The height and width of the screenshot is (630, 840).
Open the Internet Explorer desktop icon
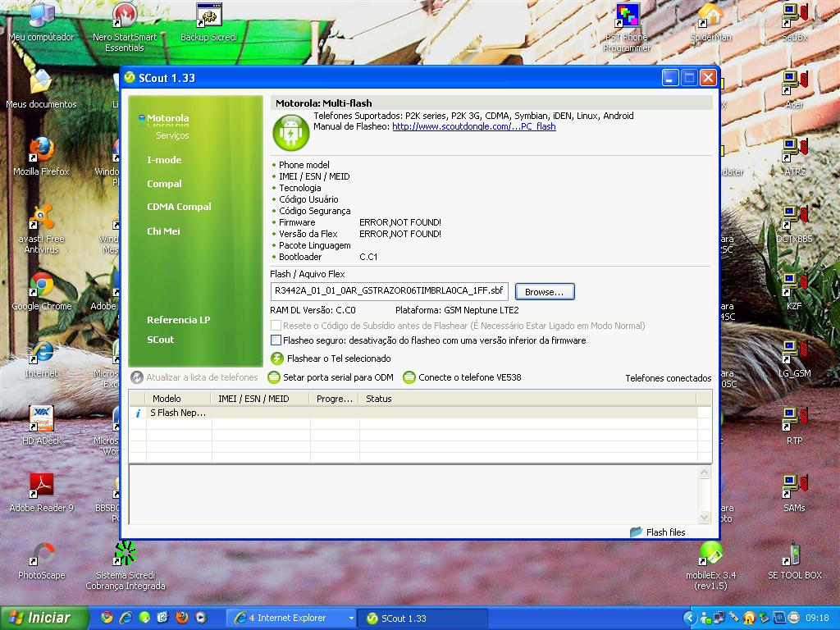pos(41,358)
